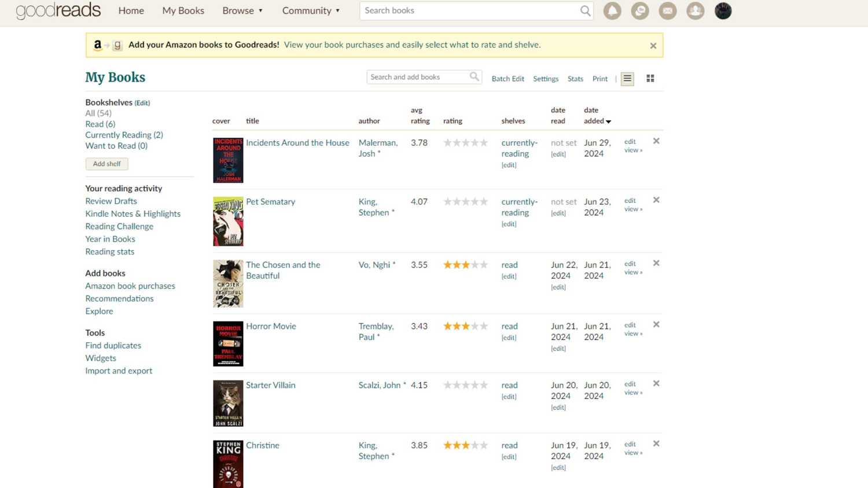868x488 pixels.
Task: Open the Home menu item
Action: tap(131, 10)
